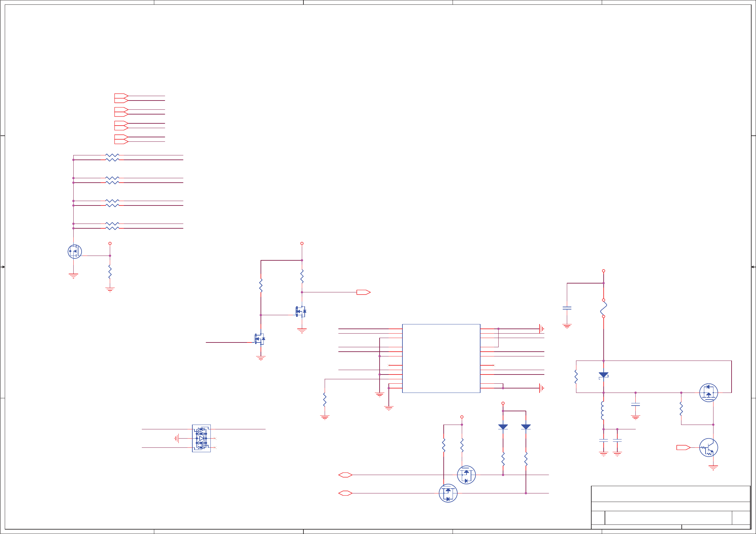The image size is (756, 534).
Task: Click the topmost port symbol at upper left
Action: [x=121, y=96]
